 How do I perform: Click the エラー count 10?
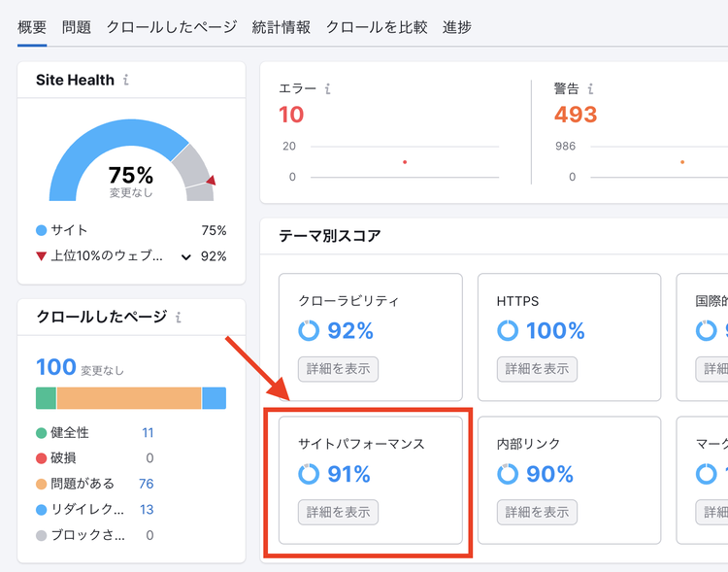[x=291, y=115]
